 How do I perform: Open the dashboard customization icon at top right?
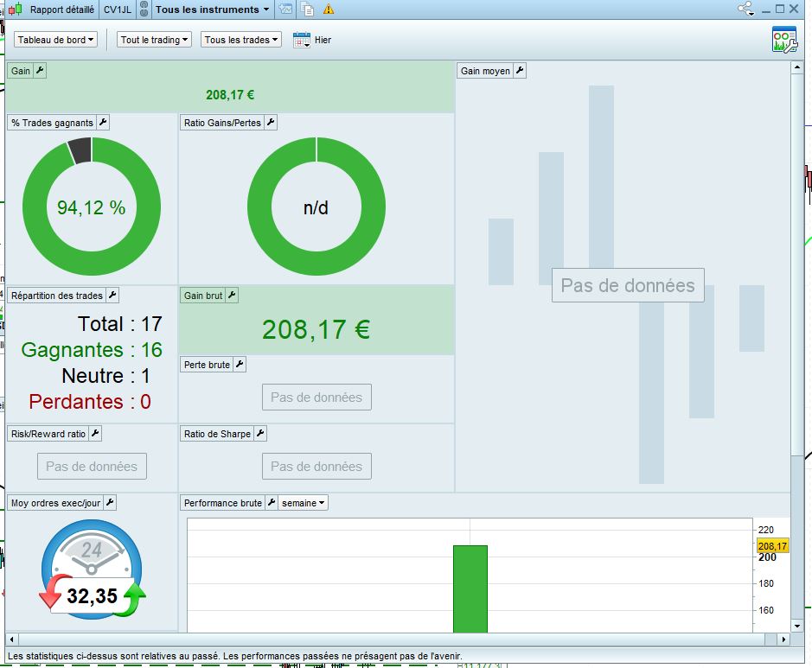coord(784,40)
